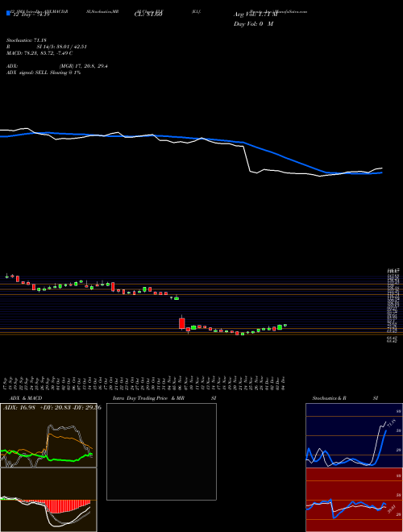Screen dimensions: 403x532
Task: Select the 'Stochastics & R' panel heading
Action: point(330,398)
